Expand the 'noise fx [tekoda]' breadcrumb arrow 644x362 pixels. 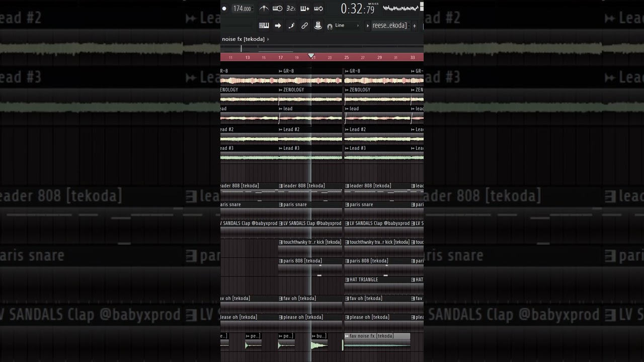coord(268,39)
